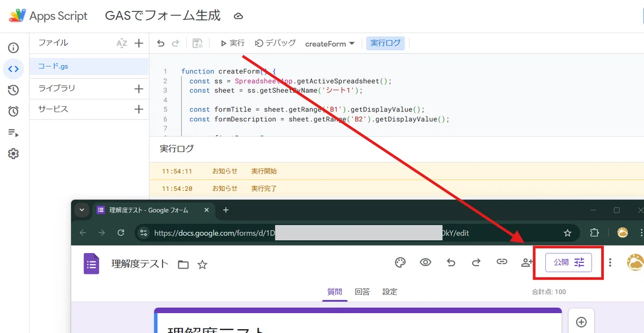Add collaborators with person-plus icon
The height and width of the screenshot is (333, 644).
[x=527, y=262]
